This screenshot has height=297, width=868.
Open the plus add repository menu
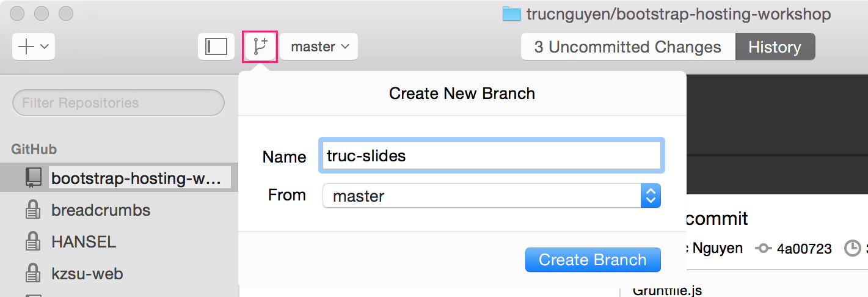(34, 46)
